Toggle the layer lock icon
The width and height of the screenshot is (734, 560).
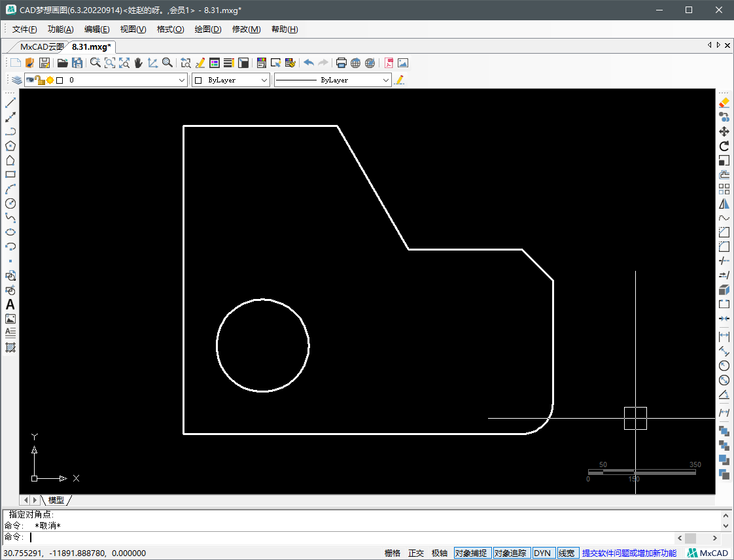(x=41, y=80)
